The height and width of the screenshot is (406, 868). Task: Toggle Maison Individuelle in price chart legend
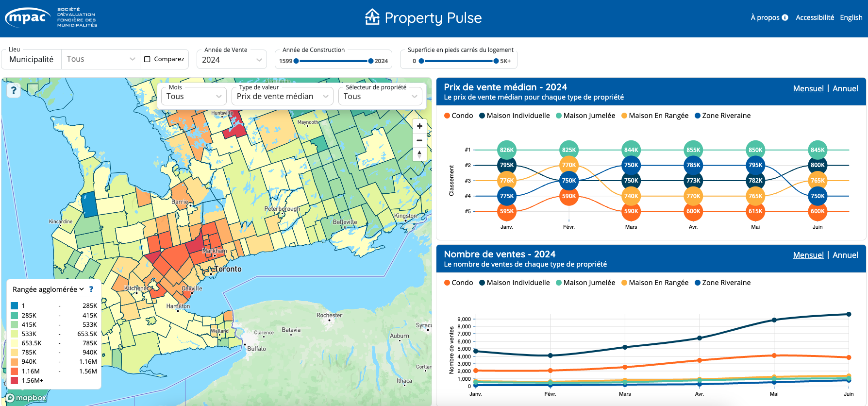[515, 116]
